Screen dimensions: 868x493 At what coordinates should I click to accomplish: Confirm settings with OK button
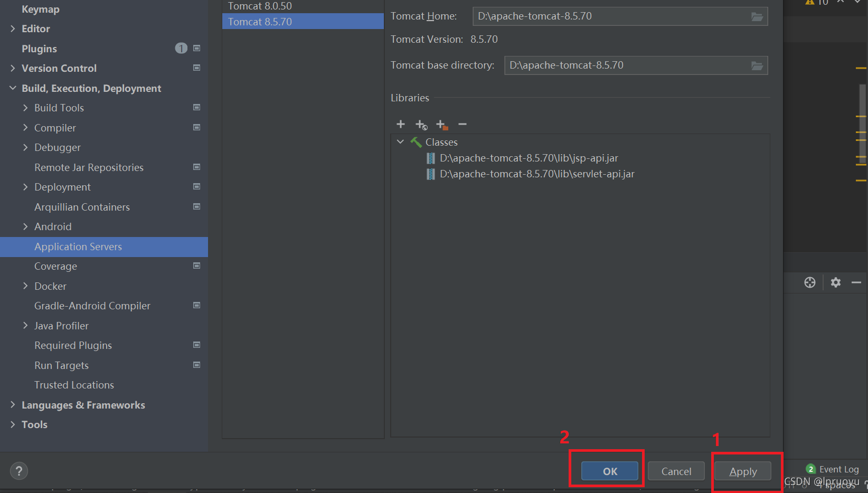coord(610,471)
